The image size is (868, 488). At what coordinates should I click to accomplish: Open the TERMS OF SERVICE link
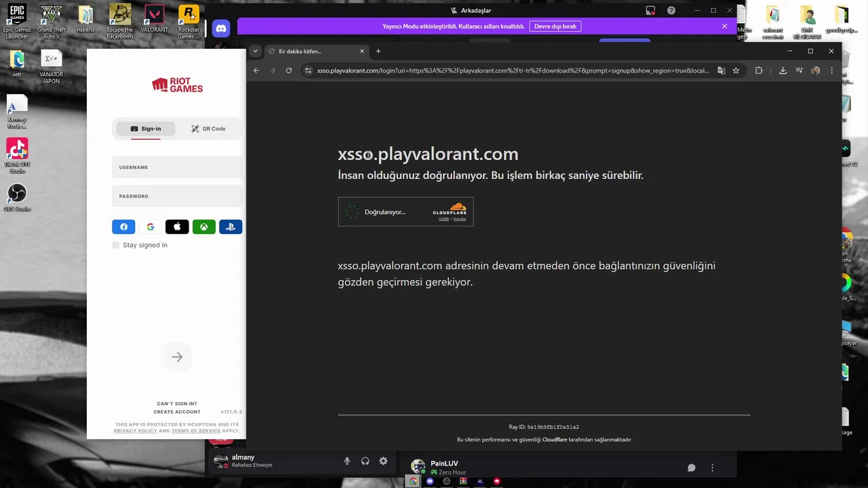[x=196, y=431]
